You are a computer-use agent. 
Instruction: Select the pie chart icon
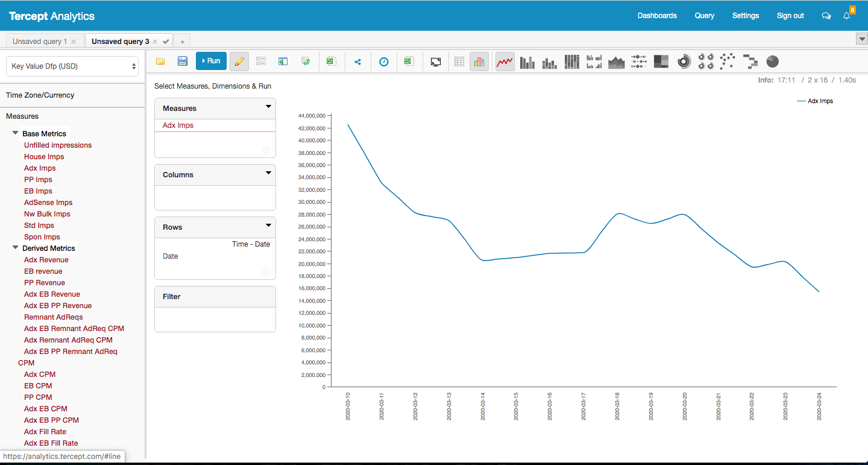772,62
